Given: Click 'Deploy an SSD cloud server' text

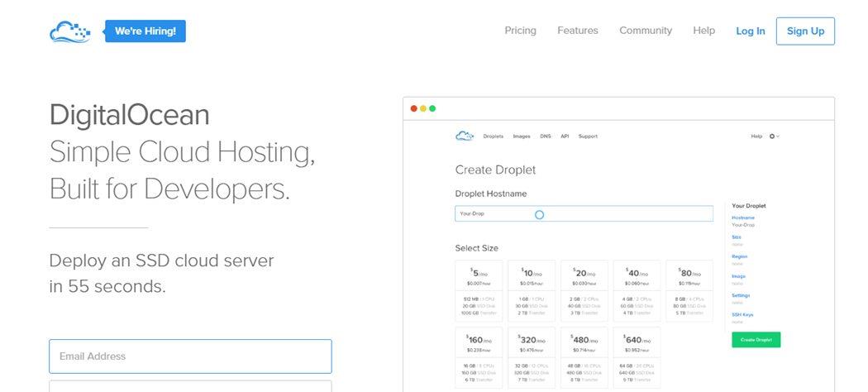Looking at the screenshot, I should point(162,261).
